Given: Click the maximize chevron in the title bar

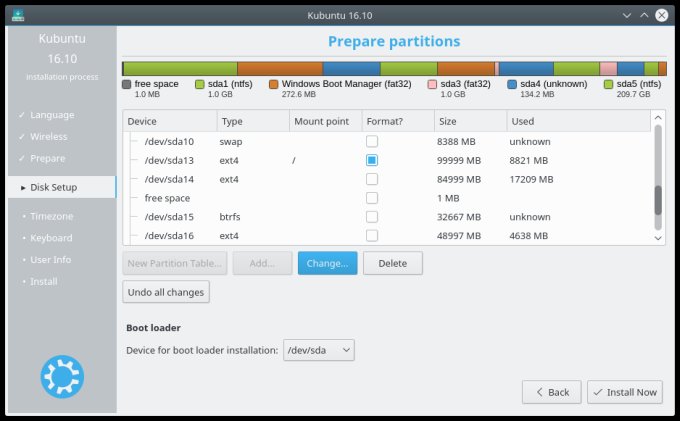Looking at the screenshot, I should click(x=644, y=15).
